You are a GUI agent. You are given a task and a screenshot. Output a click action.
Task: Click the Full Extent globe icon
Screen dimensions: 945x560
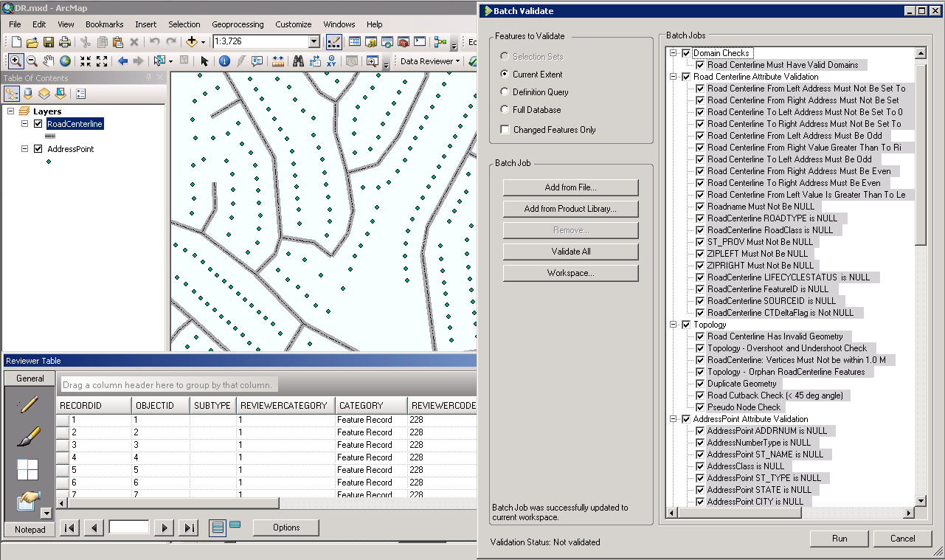pos(66,61)
